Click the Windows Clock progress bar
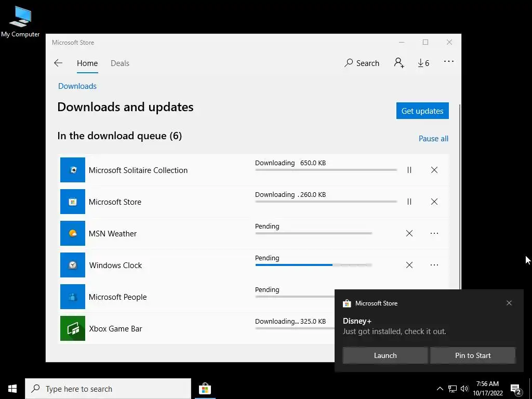532x399 pixels. tap(313, 264)
